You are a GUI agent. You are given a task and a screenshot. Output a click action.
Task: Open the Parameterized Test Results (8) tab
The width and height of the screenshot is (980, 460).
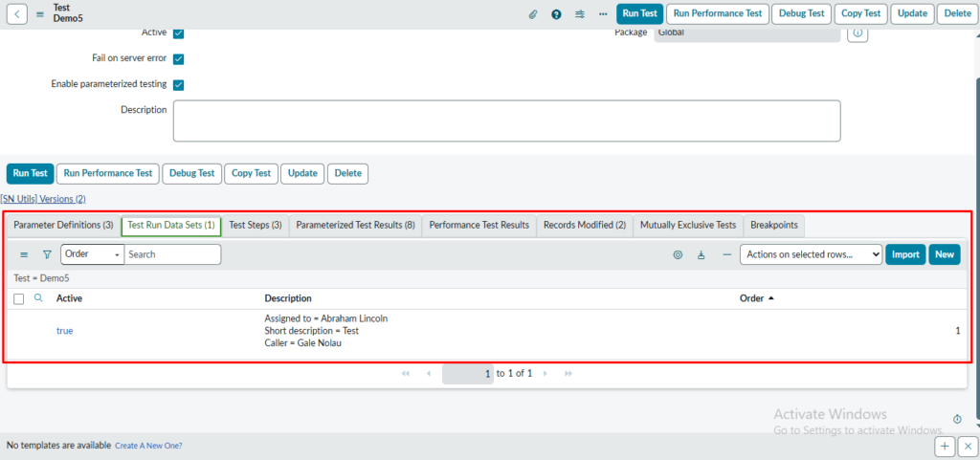(x=355, y=226)
